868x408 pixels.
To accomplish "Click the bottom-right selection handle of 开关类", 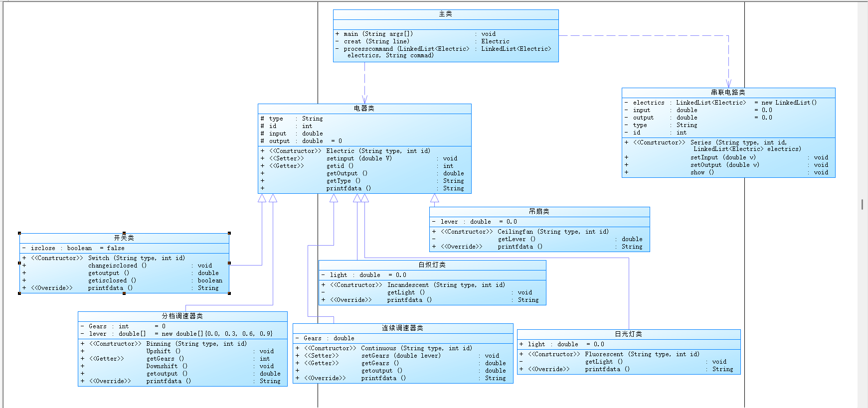I will 229,293.
